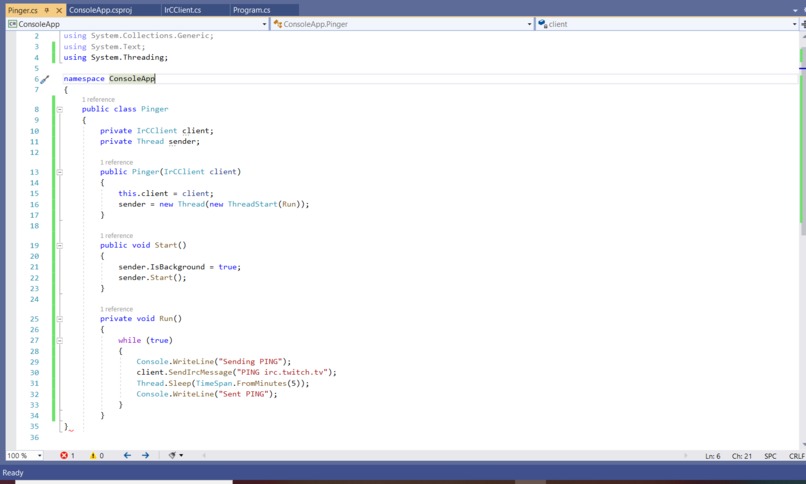Click the "PING irc.twitch.tv" string literal
The height and width of the screenshot is (484, 806).
click(283, 373)
